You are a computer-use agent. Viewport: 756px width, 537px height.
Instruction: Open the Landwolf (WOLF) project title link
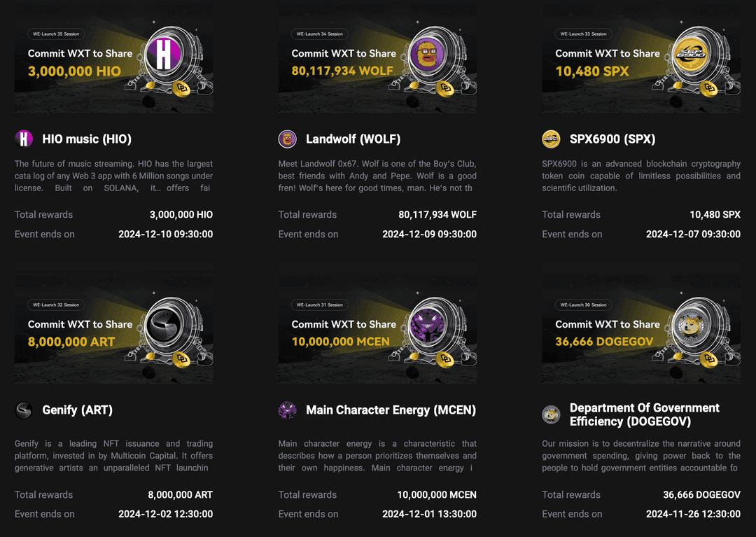[352, 138]
